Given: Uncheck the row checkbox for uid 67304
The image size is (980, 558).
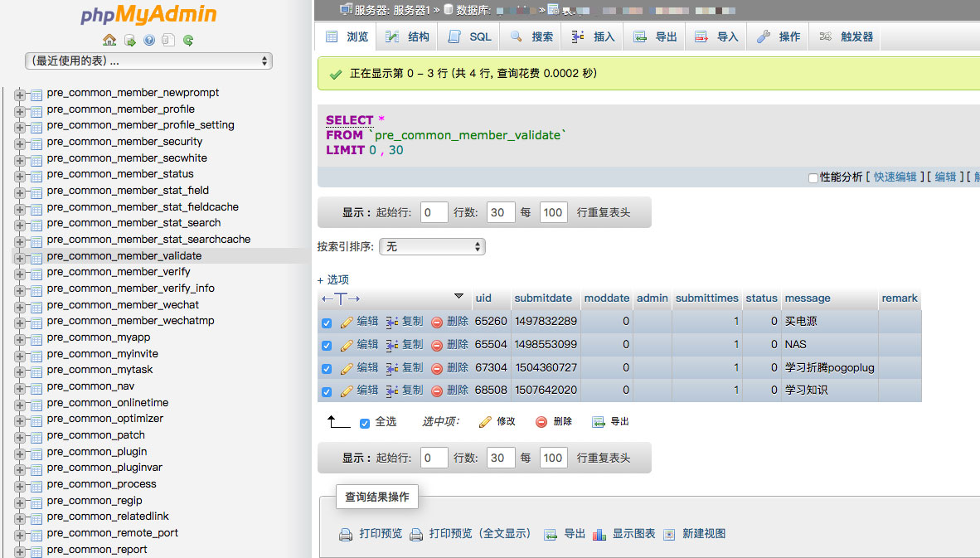Looking at the screenshot, I should [x=326, y=369].
